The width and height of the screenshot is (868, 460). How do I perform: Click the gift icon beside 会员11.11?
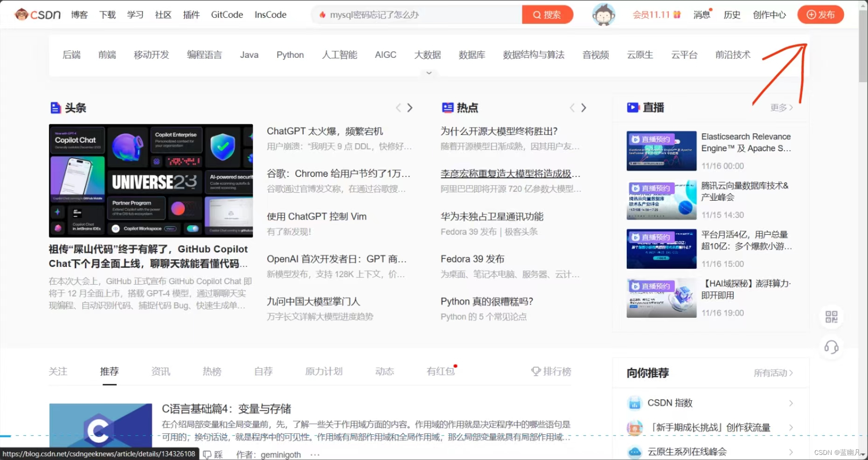pos(676,14)
